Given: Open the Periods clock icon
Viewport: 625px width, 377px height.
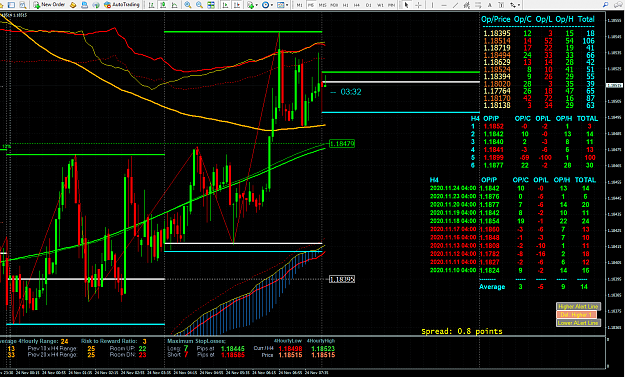Looking at the screenshot, I should click(x=265, y=5).
